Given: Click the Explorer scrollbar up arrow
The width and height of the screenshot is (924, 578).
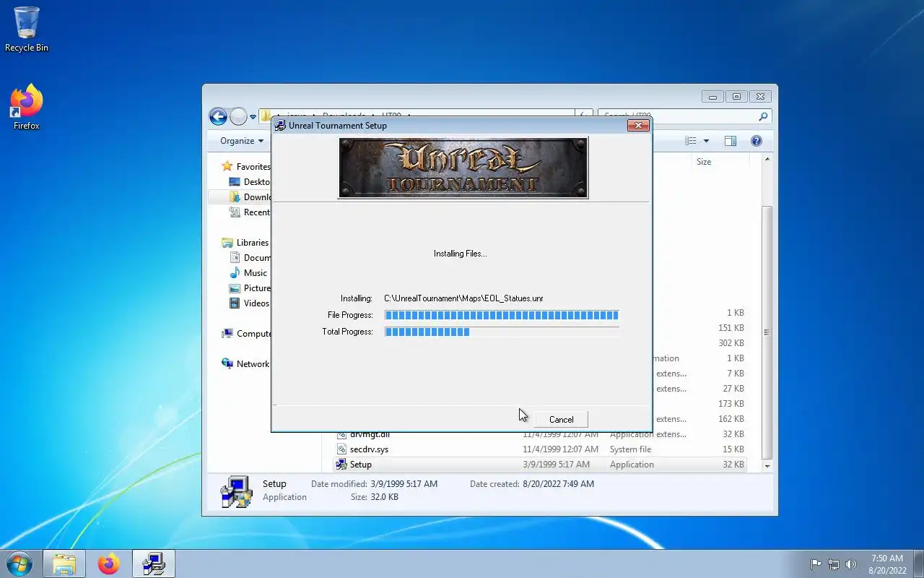Looking at the screenshot, I should (767, 160).
